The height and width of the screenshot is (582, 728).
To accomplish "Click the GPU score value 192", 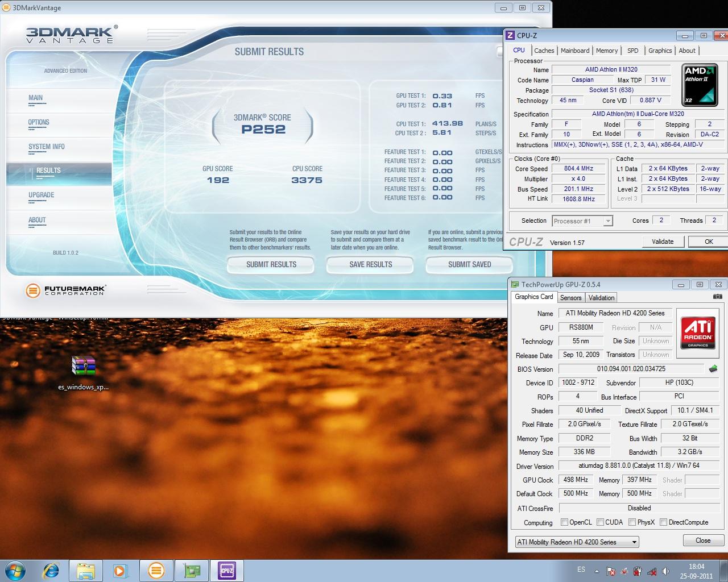I will (x=218, y=180).
